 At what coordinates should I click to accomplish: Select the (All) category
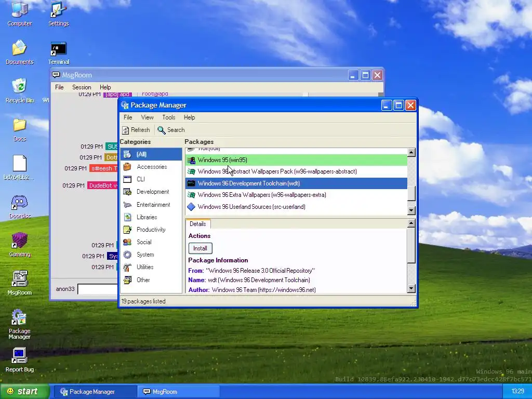(151, 154)
